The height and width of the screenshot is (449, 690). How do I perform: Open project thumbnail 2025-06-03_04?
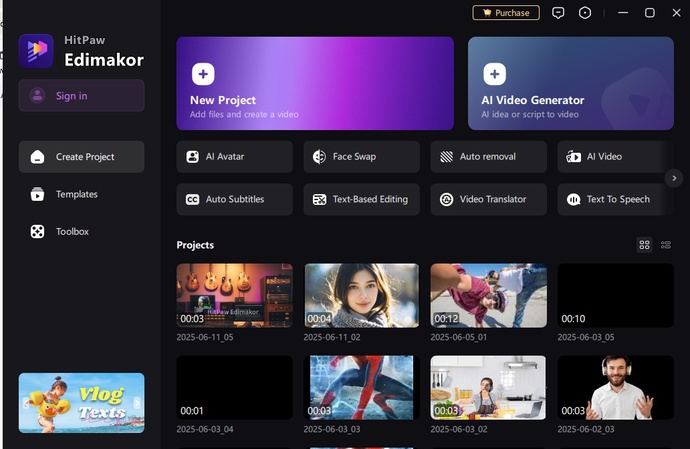[235, 387]
